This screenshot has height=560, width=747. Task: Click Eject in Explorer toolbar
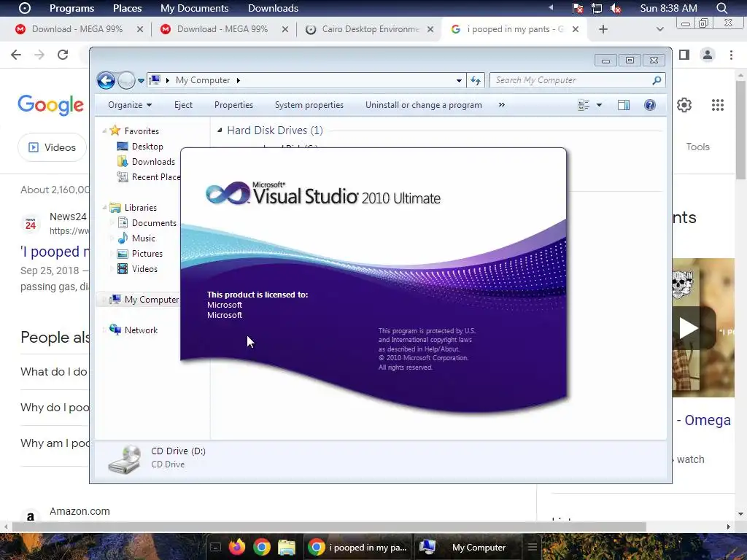[x=183, y=105]
